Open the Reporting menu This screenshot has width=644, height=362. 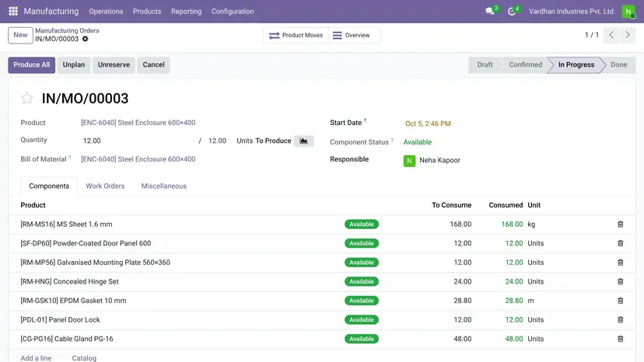(x=187, y=12)
